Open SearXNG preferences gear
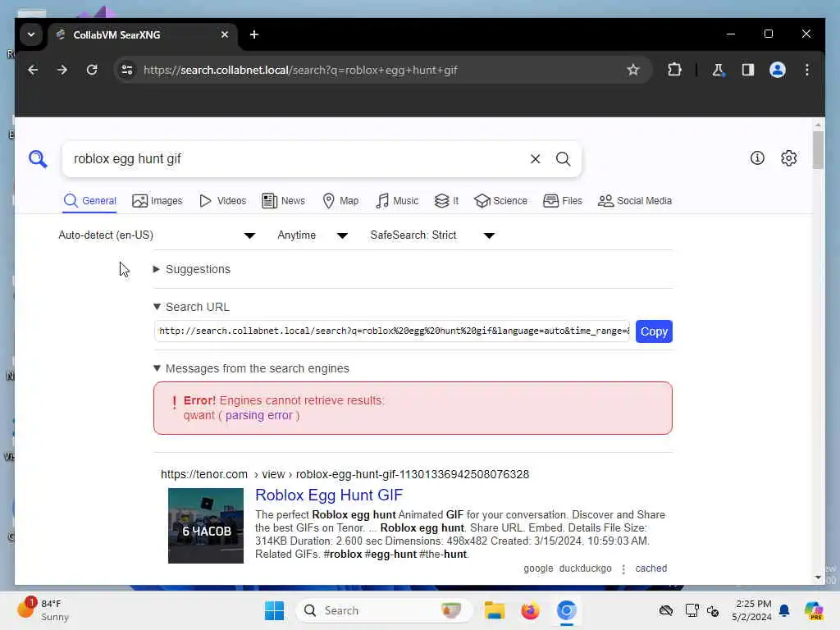 coord(788,158)
